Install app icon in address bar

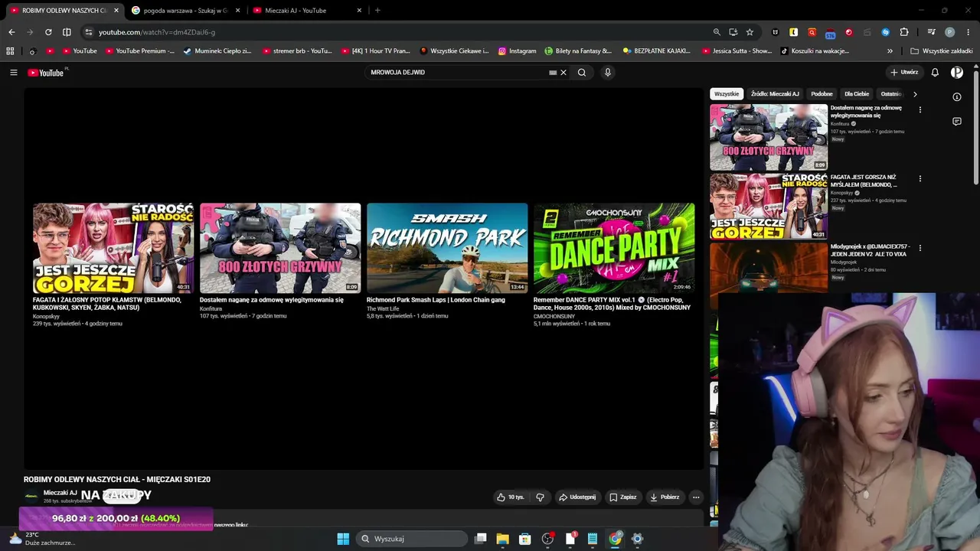(x=733, y=32)
